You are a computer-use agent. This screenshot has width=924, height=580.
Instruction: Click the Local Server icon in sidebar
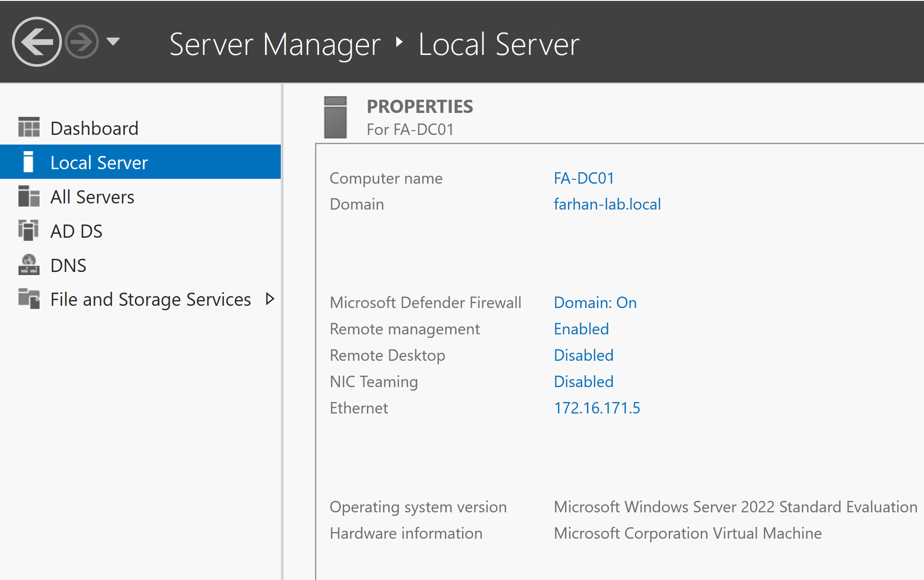[x=29, y=162]
